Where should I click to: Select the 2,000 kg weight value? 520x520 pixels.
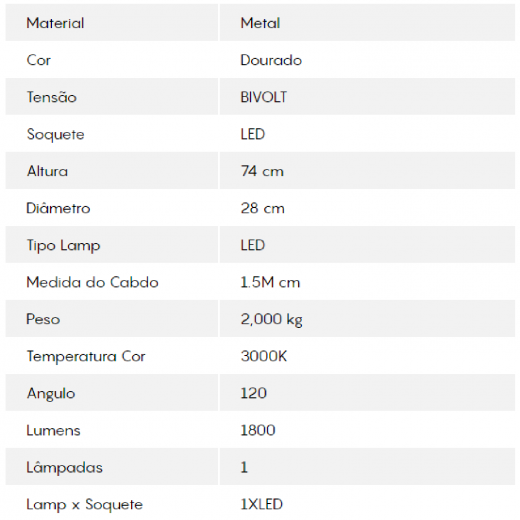coord(271,319)
